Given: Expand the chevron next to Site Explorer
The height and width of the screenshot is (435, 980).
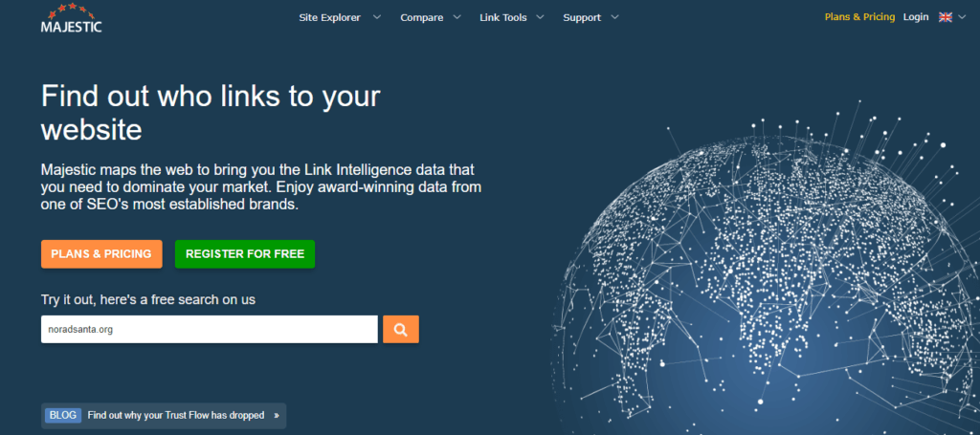Looking at the screenshot, I should [377, 17].
